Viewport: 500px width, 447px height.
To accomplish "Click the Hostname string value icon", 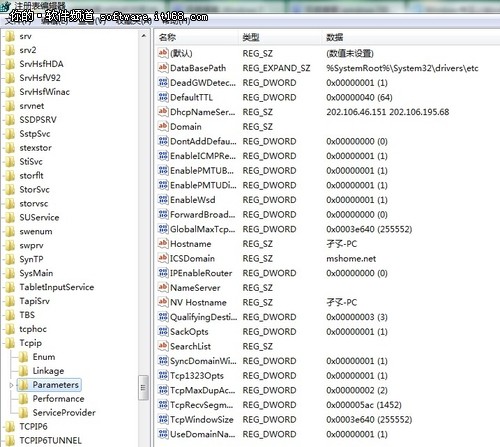I will [163, 243].
